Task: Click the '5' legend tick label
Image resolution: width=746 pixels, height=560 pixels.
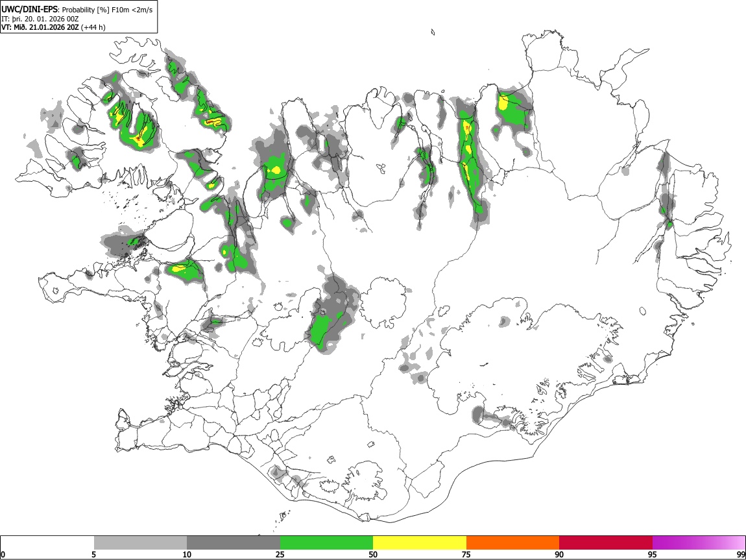Action: point(93,555)
